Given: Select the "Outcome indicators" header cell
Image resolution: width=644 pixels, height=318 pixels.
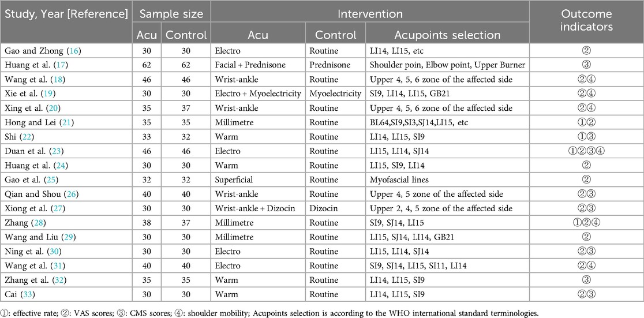Looking at the screenshot, I should click(586, 20).
